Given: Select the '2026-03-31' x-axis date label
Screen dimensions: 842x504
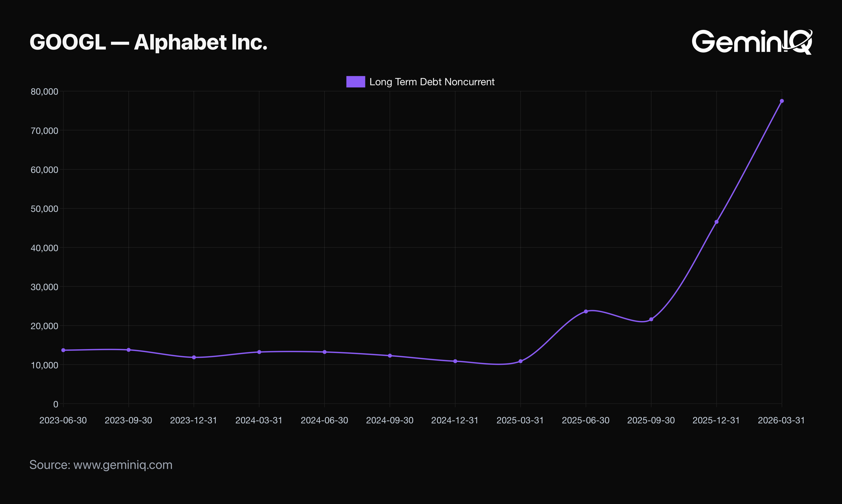Looking at the screenshot, I should click(x=781, y=420).
